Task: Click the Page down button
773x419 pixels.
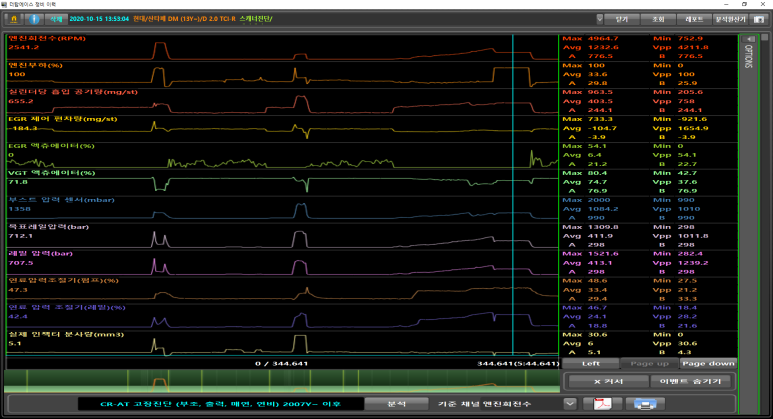Action: tap(708, 363)
